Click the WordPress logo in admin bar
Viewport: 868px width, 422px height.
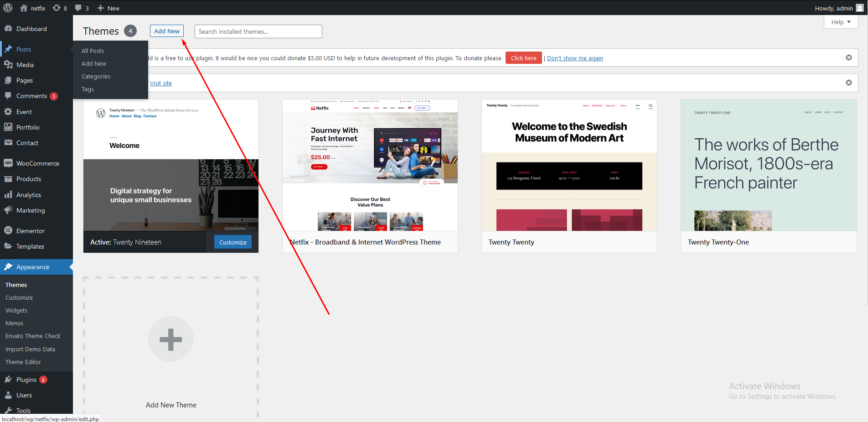pyautogui.click(x=8, y=8)
